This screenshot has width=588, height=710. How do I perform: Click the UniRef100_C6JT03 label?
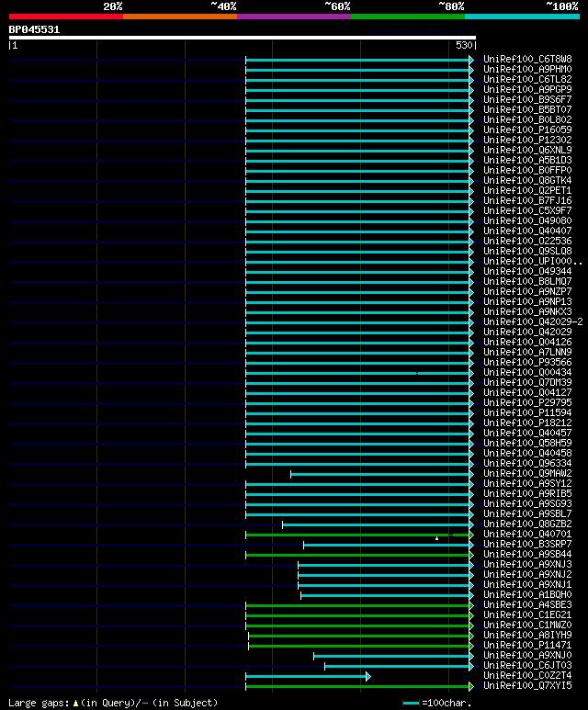click(527, 666)
